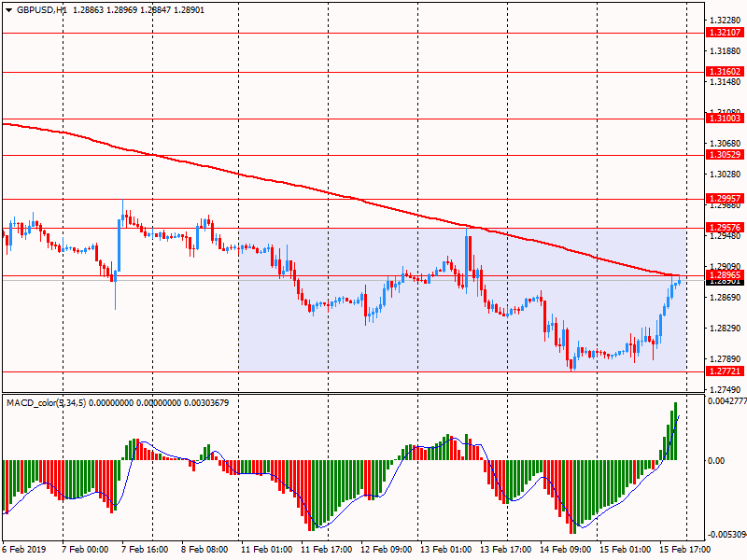Viewport: 747px width, 560px height.
Task: Click the 1.30280 price scale value
Action: [x=726, y=175]
